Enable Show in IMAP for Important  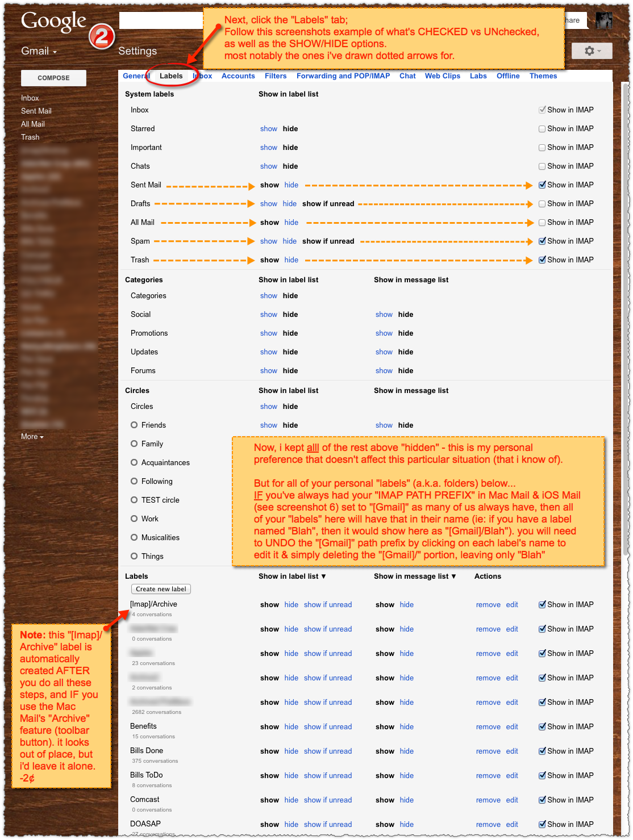(542, 148)
